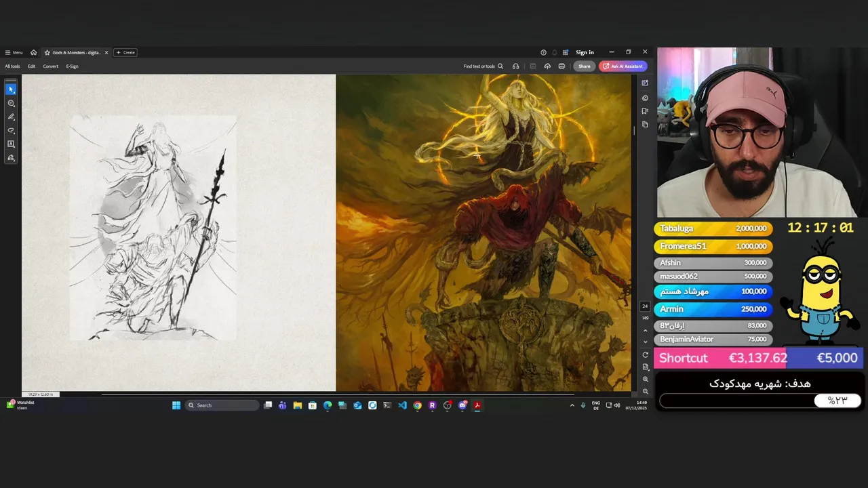Select the fill and sign tool
This screenshot has width=868, height=488.
point(11,157)
